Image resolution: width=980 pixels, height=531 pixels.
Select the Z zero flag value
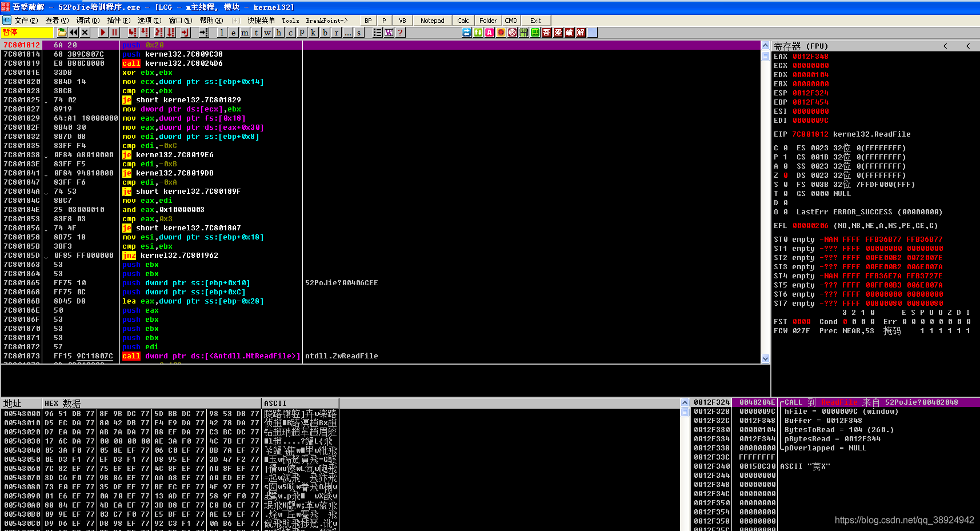(786, 175)
